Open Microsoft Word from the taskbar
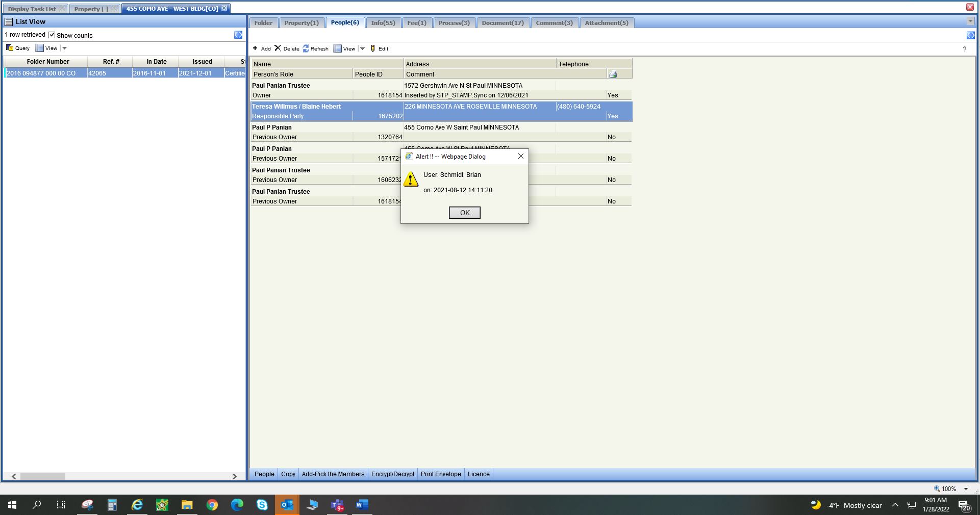Screen dimensions: 980x515 tap(362, 505)
